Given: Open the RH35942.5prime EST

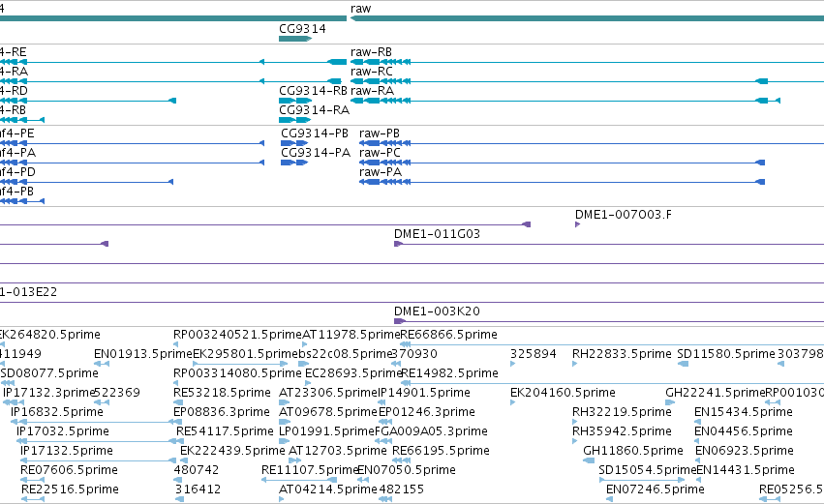Looking at the screenshot, I should (622, 431).
